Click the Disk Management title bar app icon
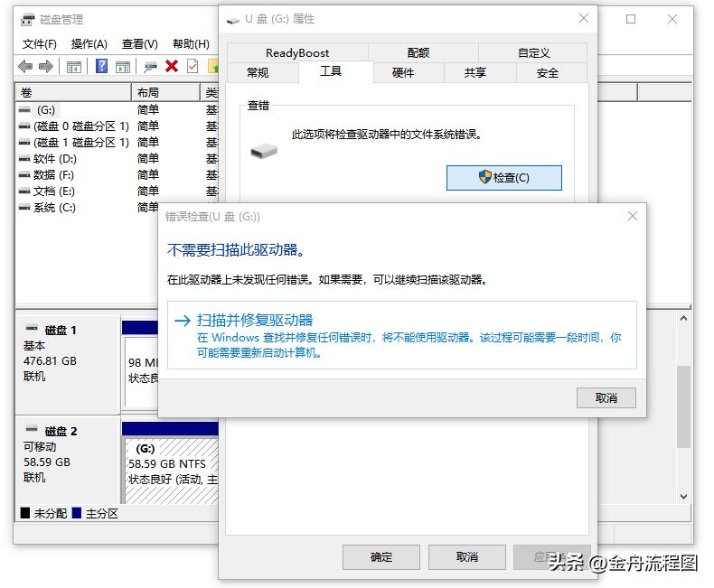714x588 pixels. (x=28, y=20)
